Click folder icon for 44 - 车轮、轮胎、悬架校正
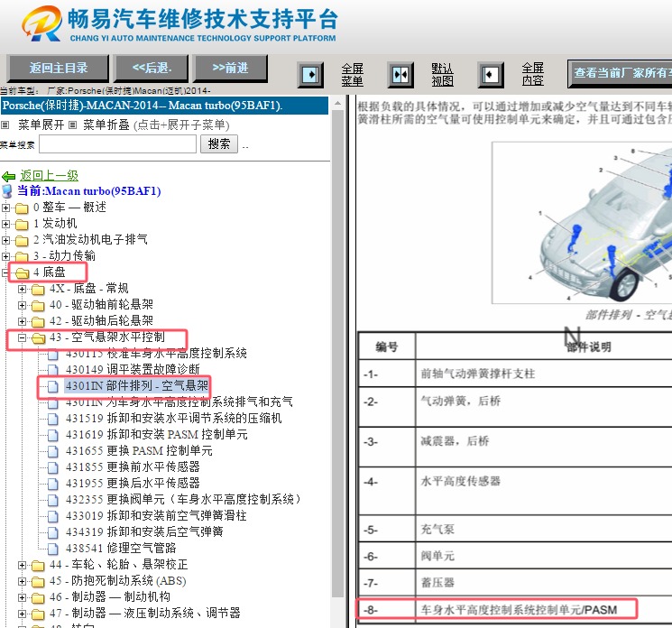The width and height of the screenshot is (672, 628). (38, 566)
